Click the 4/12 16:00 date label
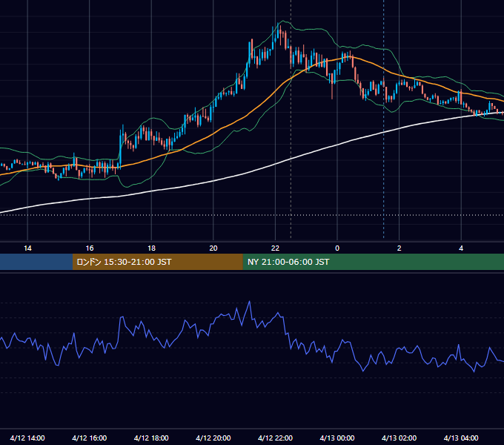This screenshot has width=504, height=445. click(x=90, y=438)
